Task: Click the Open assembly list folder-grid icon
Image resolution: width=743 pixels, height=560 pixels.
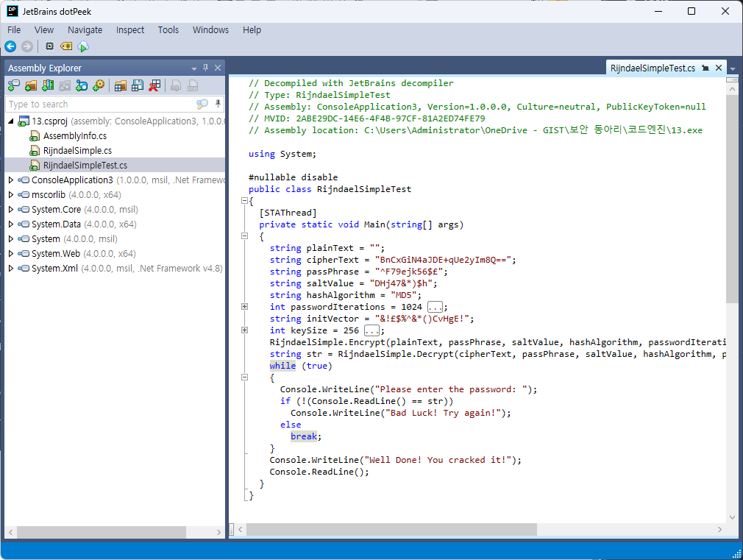Action: [x=121, y=85]
